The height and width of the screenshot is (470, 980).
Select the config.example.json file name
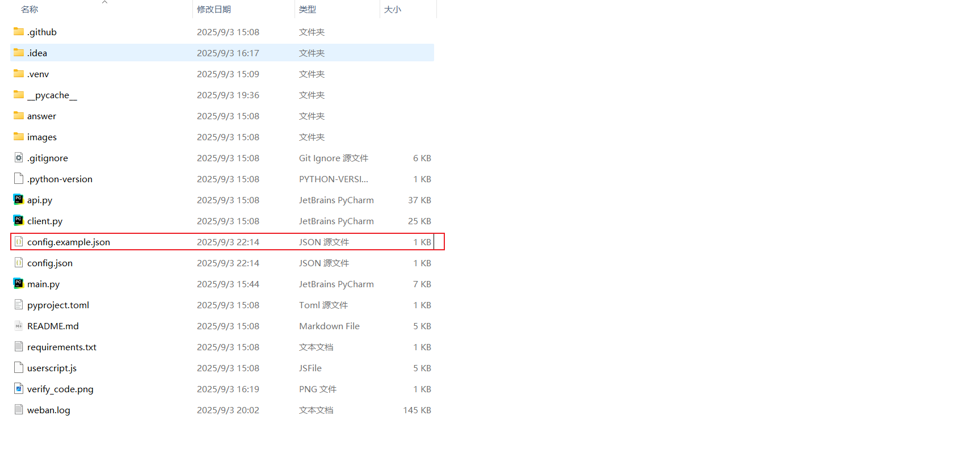[x=69, y=242]
